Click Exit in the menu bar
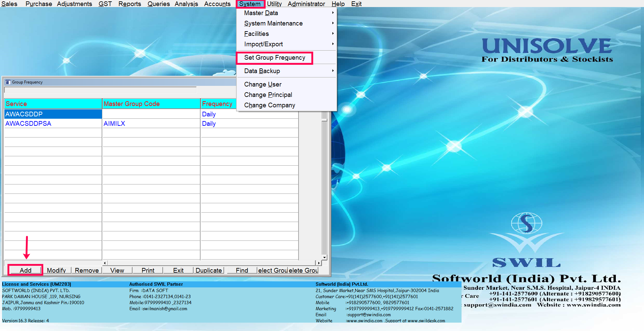This screenshot has width=644, height=331. click(x=356, y=4)
